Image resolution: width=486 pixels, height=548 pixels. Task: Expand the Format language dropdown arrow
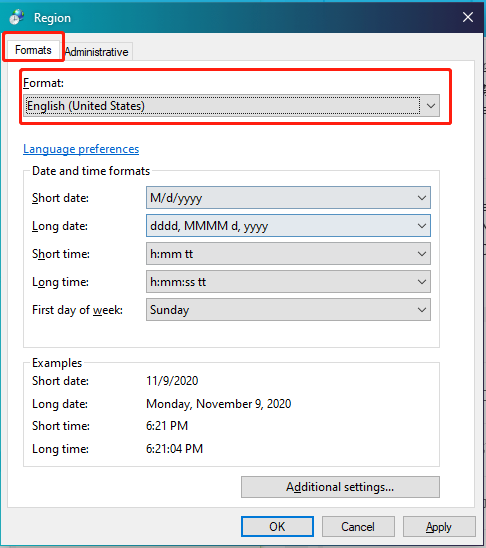pos(430,106)
